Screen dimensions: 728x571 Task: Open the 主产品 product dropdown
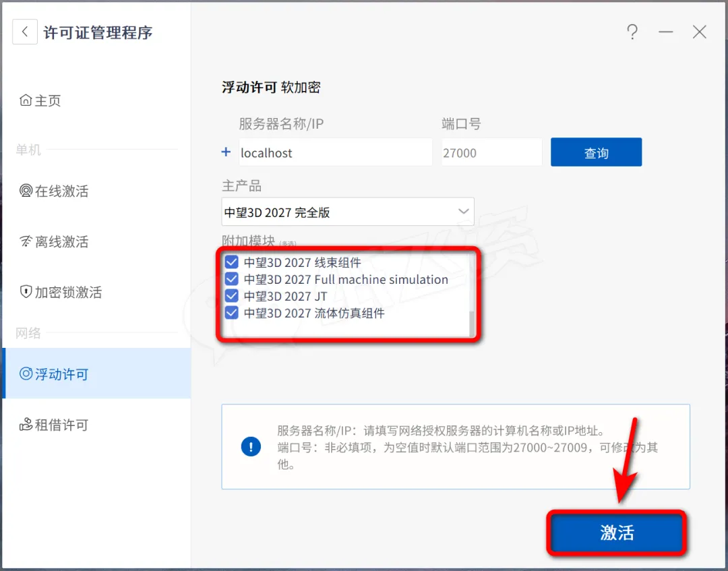(348, 212)
